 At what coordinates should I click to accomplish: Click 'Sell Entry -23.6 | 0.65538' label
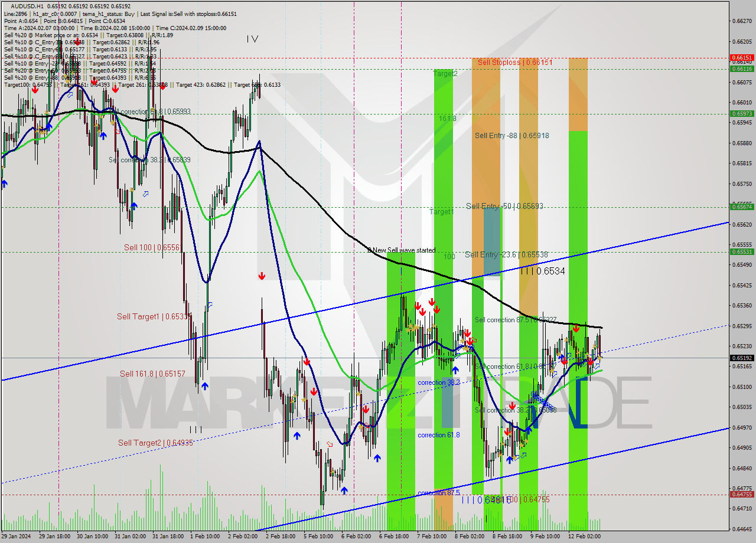506,254
